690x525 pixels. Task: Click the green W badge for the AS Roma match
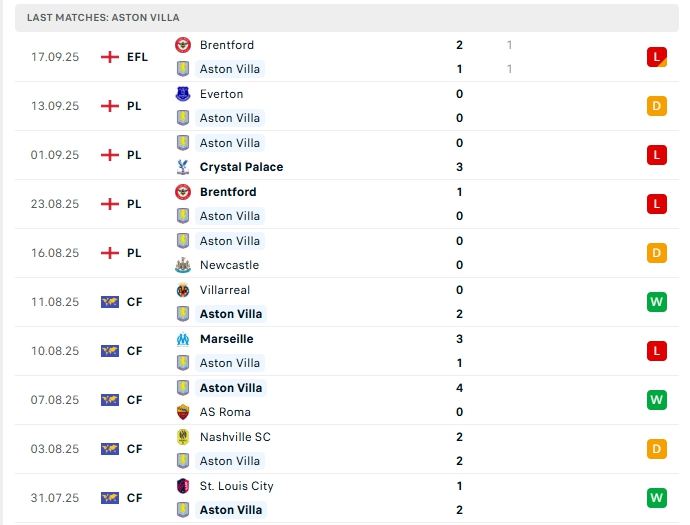pos(656,400)
